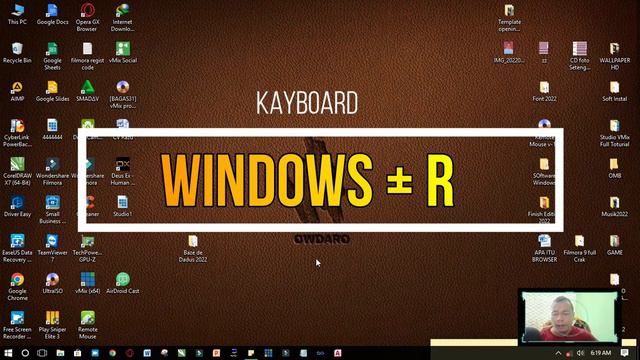
Task: Open the Baze de Dadus 2022 folder
Action: pyautogui.click(x=193, y=248)
